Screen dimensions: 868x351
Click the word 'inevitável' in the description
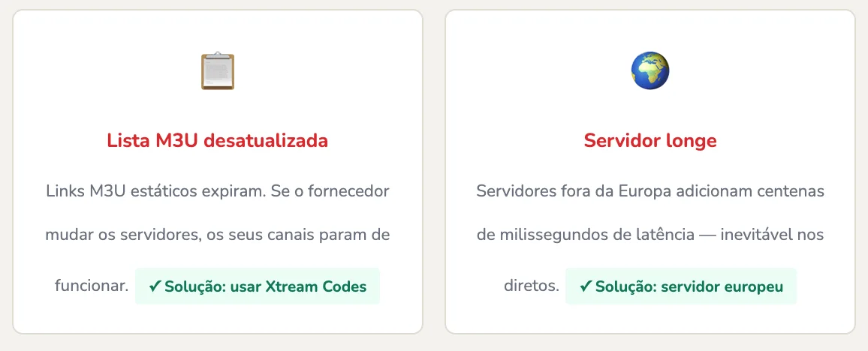coord(756,235)
